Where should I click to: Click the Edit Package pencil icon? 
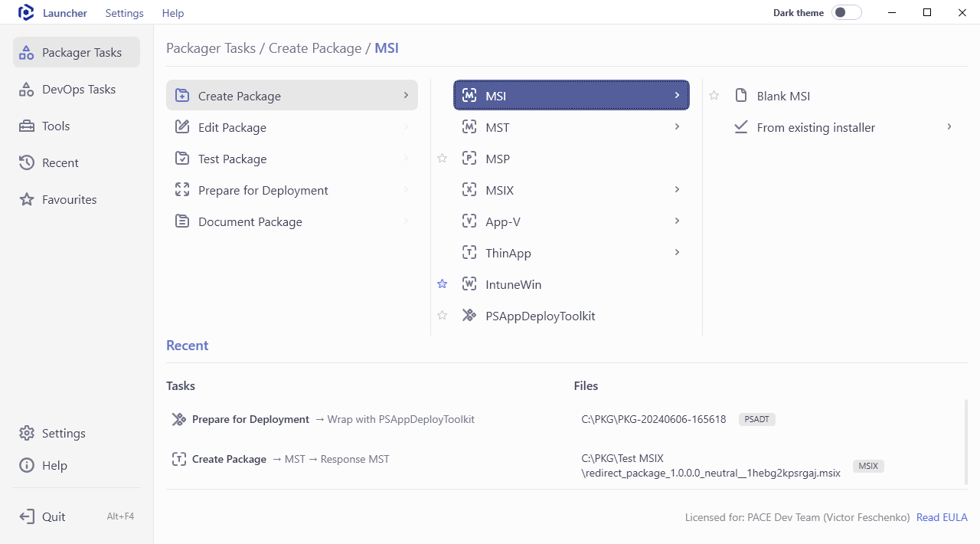182,127
